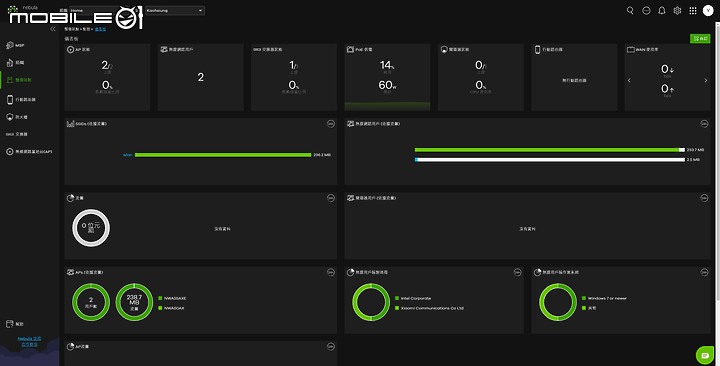Open wireless clients traffic panel options icon
The image size is (720, 366).
click(704, 124)
